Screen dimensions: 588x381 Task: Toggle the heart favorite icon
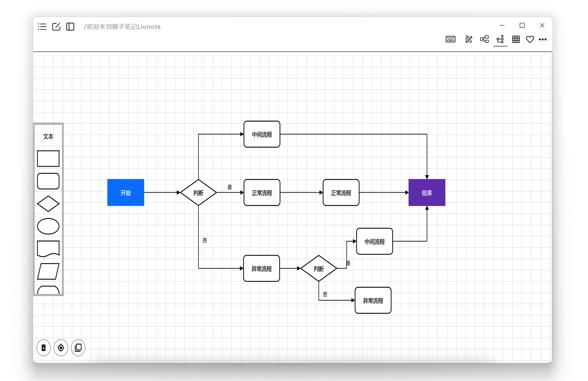pyautogui.click(x=530, y=39)
